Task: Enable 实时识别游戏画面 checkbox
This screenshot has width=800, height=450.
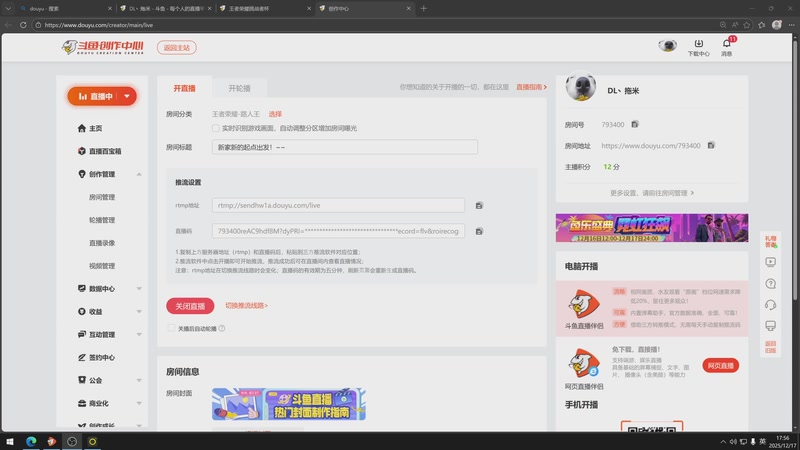Action: pos(215,128)
